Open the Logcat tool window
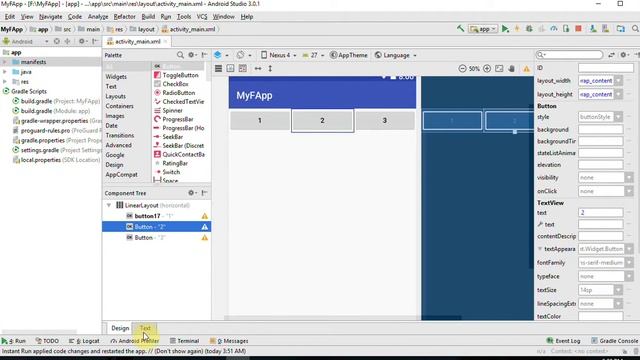The height and width of the screenshot is (360, 640). coord(84,341)
